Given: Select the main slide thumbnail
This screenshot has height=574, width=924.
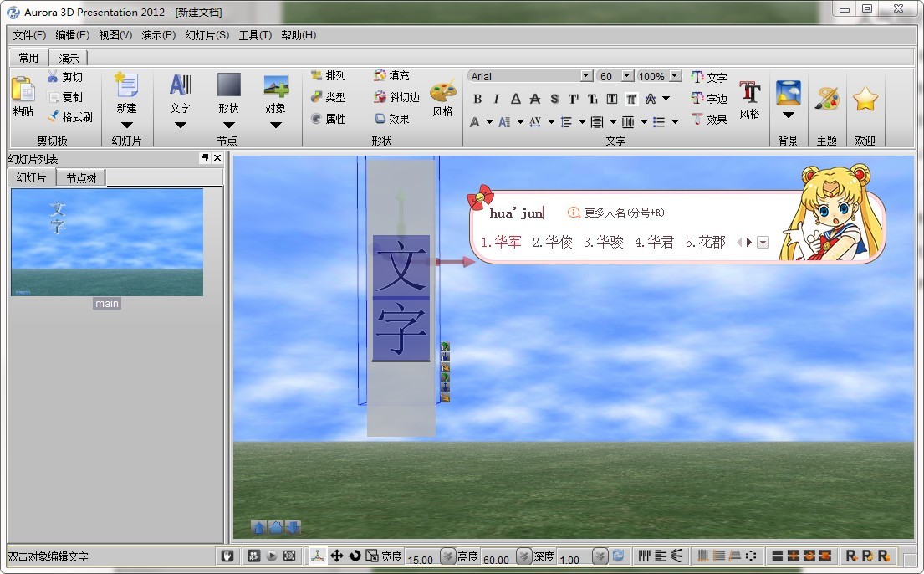Looking at the screenshot, I should click(x=107, y=242).
